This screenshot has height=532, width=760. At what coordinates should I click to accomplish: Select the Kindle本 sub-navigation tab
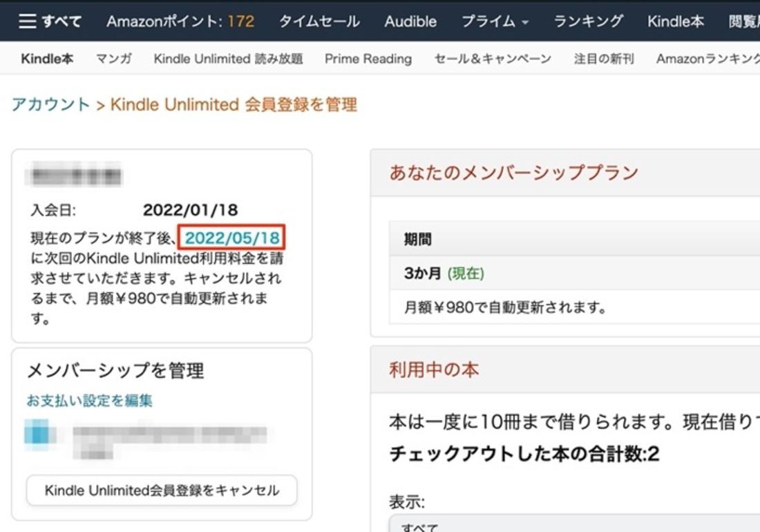point(47,59)
